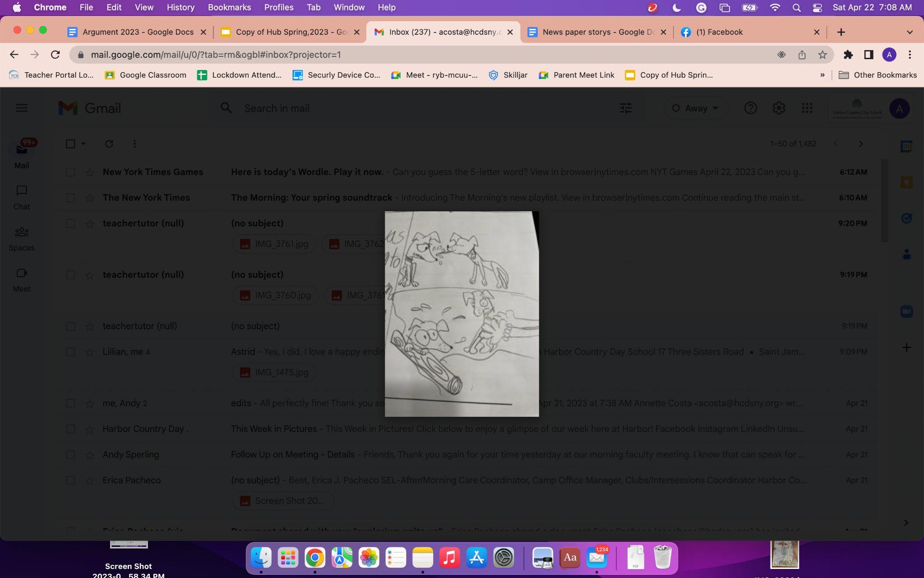Click the Chrome address bar URL
This screenshot has width=924, height=578.
[216, 55]
